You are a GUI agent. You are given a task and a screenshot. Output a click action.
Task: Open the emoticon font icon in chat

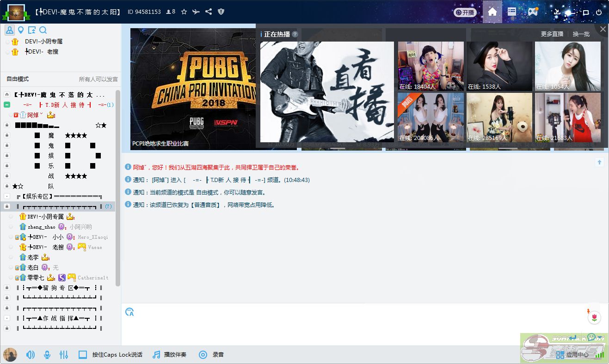coord(129,312)
